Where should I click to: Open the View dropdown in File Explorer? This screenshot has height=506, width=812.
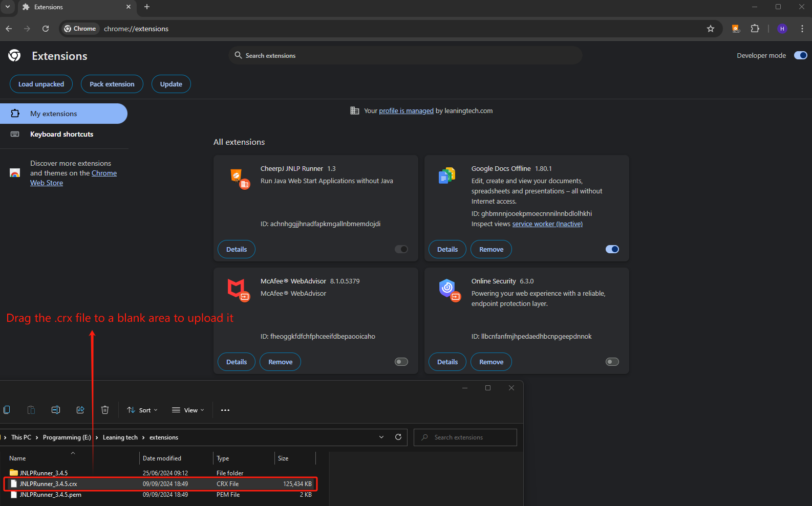(188, 410)
